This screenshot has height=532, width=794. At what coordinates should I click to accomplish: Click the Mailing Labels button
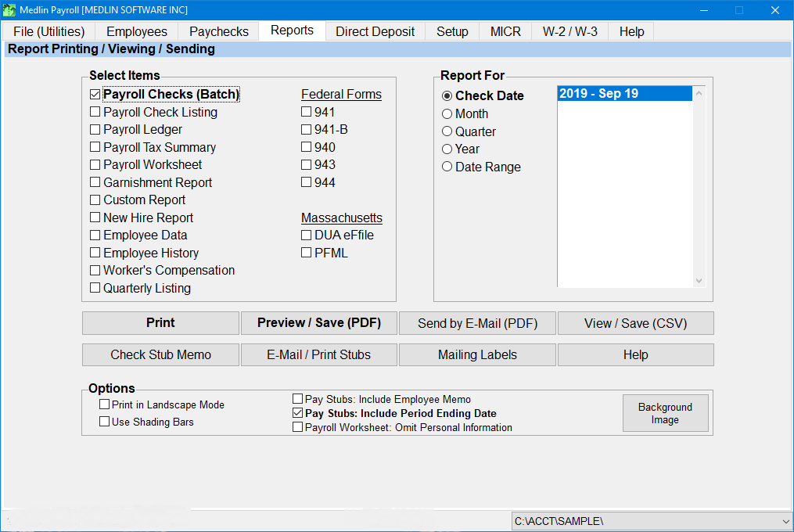coord(477,354)
